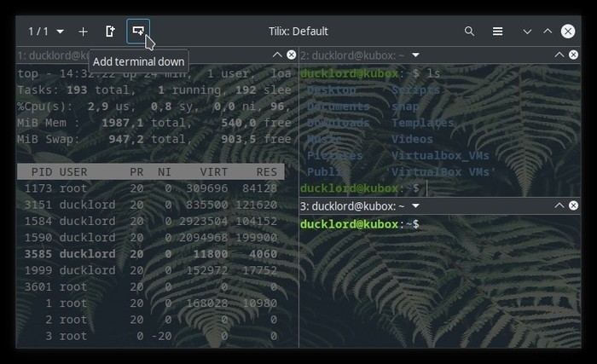Open the session switcher dropdown 1 / 1
This screenshot has height=364, width=597.
click(x=46, y=32)
